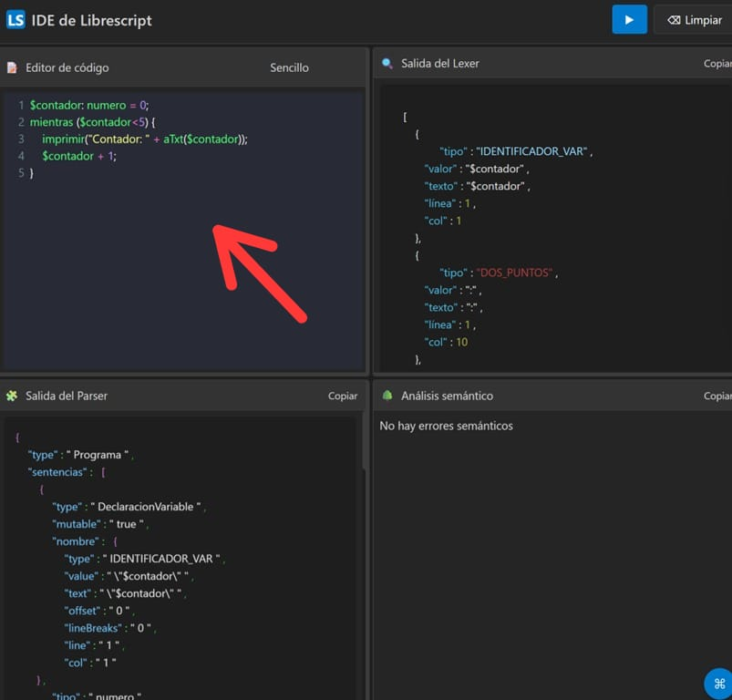Click the parser entry "type": "IDENTIFICADOR_VAR"
This screenshot has height=700, width=732.
145,559
